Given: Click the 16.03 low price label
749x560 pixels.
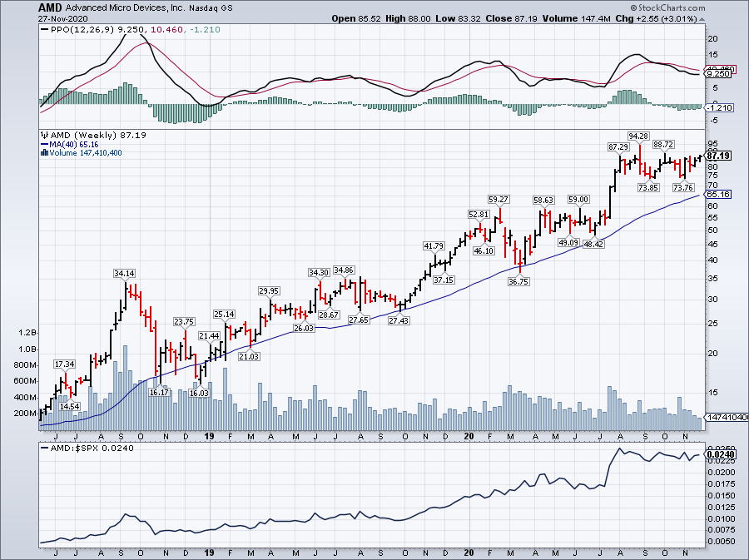Looking at the screenshot, I should coord(199,394).
